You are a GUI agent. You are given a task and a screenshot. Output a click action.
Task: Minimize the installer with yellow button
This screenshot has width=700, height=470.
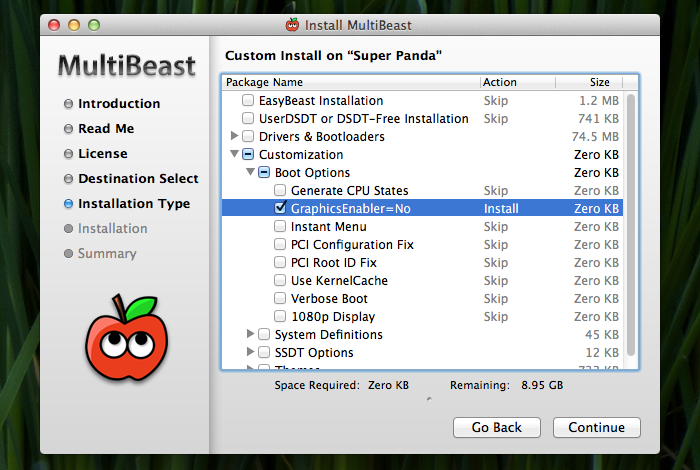pos(74,25)
